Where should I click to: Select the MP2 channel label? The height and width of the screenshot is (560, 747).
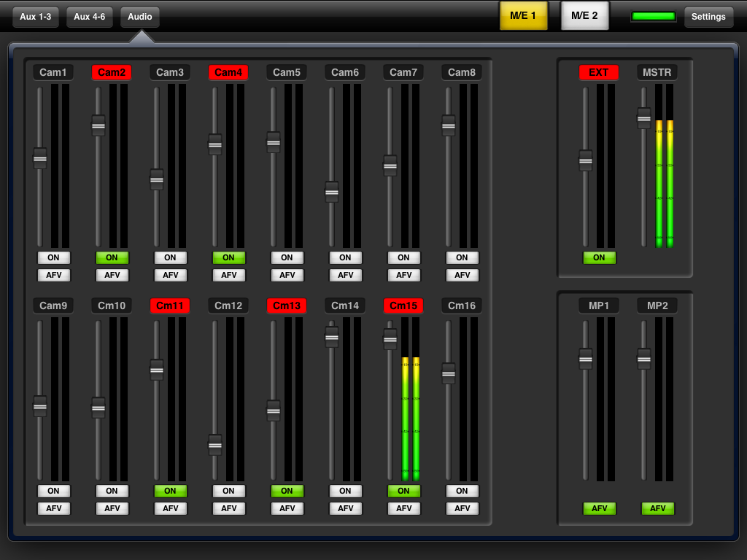(657, 306)
